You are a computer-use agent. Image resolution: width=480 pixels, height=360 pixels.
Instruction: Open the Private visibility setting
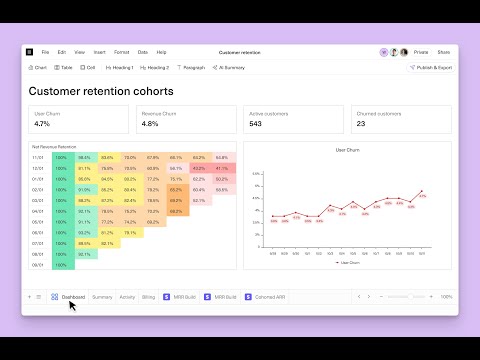[421, 52]
